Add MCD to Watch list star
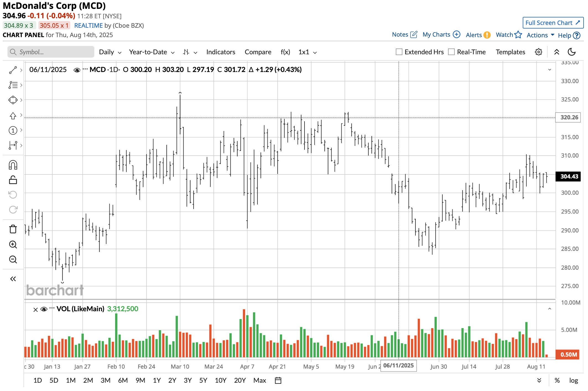The height and width of the screenshot is (391, 588). 518,35
